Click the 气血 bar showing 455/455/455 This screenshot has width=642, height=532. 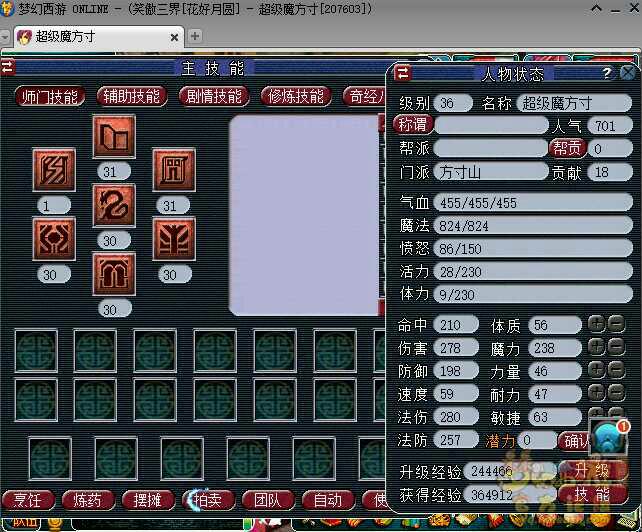pos(533,202)
